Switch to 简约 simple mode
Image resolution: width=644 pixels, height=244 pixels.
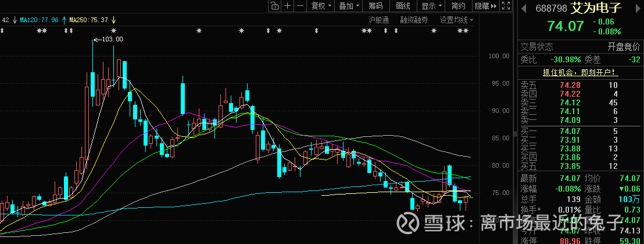click(459, 6)
